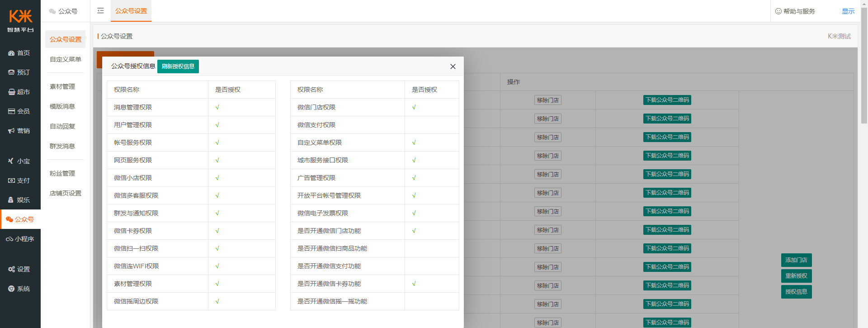
Task: Click the 群发与通知权限 row
Action: coord(191,213)
